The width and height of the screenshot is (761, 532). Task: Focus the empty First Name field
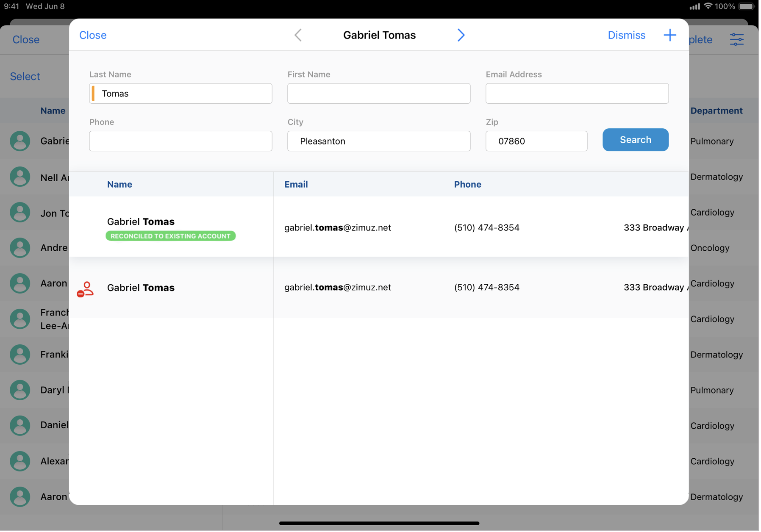tap(380, 94)
